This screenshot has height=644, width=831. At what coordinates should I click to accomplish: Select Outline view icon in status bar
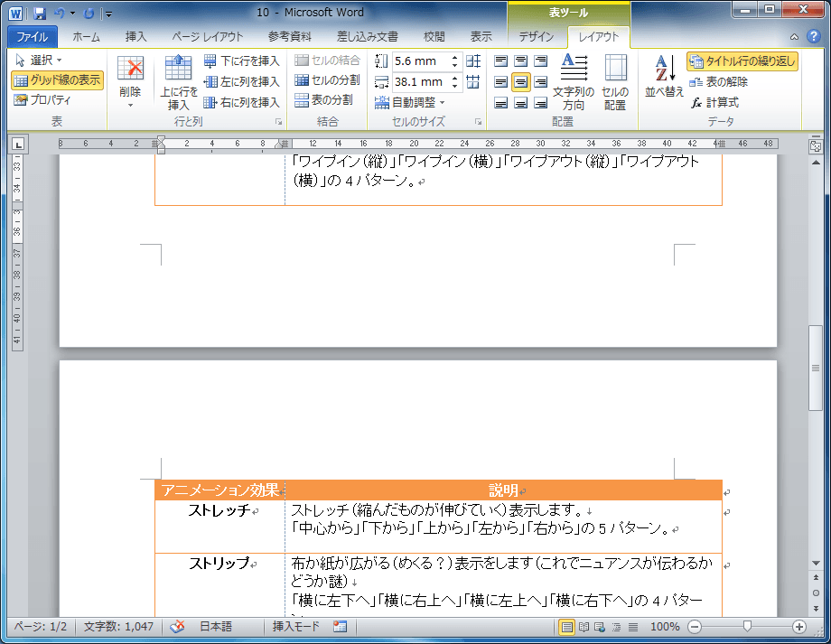click(x=616, y=627)
